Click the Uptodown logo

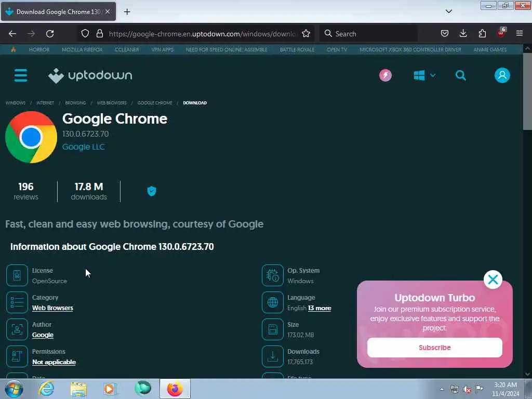coord(90,75)
